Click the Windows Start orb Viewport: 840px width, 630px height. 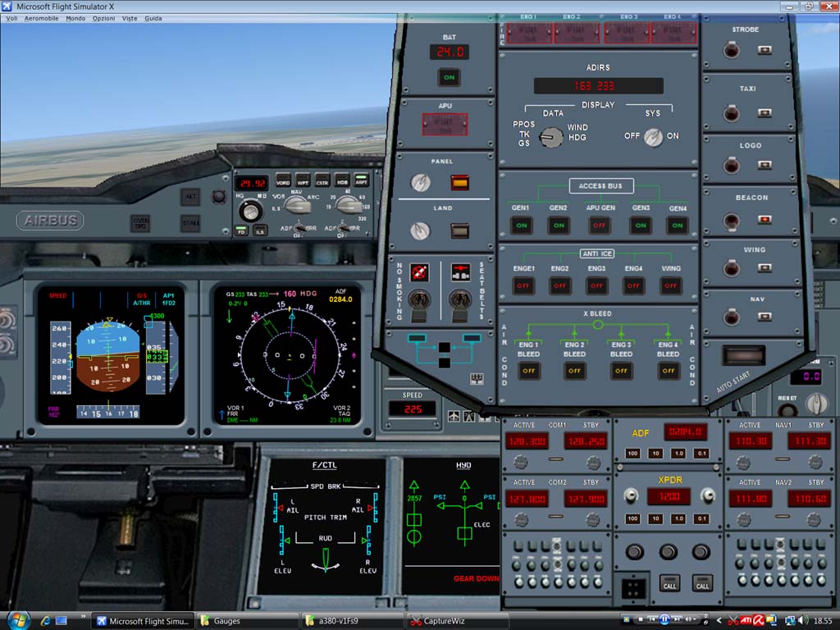click(x=18, y=620)
